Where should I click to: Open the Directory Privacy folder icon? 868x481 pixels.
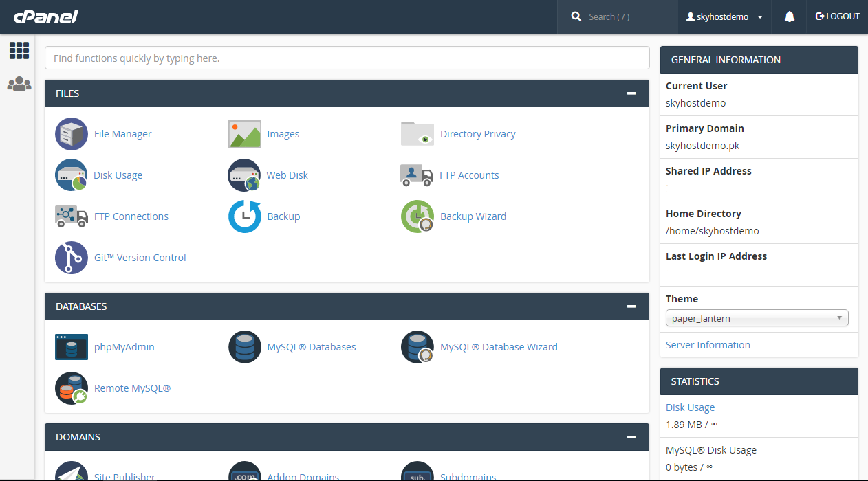(x=417, y=134)
